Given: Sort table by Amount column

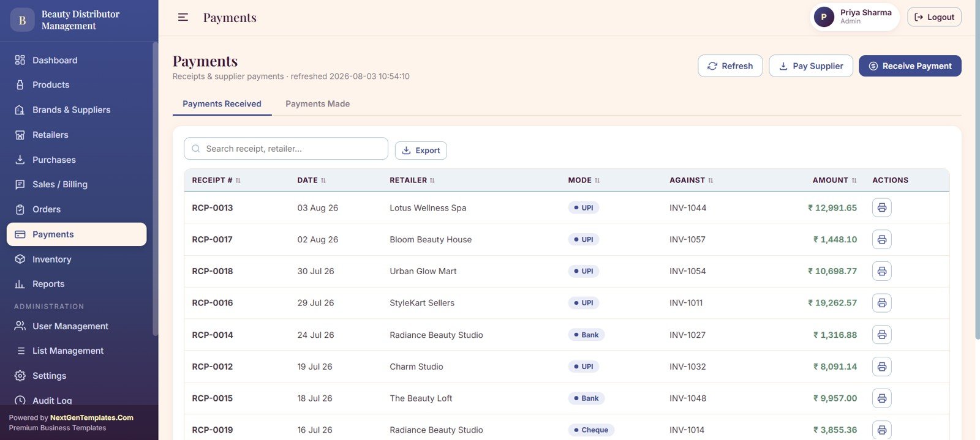Looking at the screenshot, I should click(835, 181).
